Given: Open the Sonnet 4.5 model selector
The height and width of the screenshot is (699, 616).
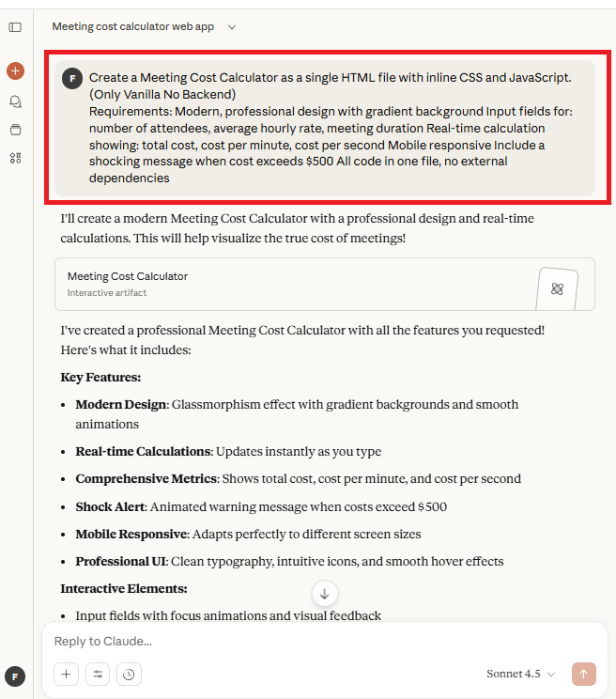Looking at the screenshot, I should pyautogui.click(x=521, y=674).
